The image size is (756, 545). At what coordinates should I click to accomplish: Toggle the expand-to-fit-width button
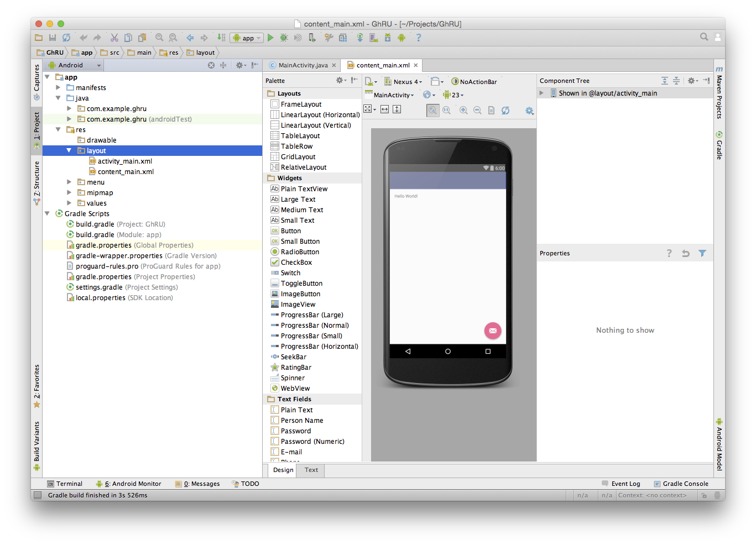click(385, 109)
